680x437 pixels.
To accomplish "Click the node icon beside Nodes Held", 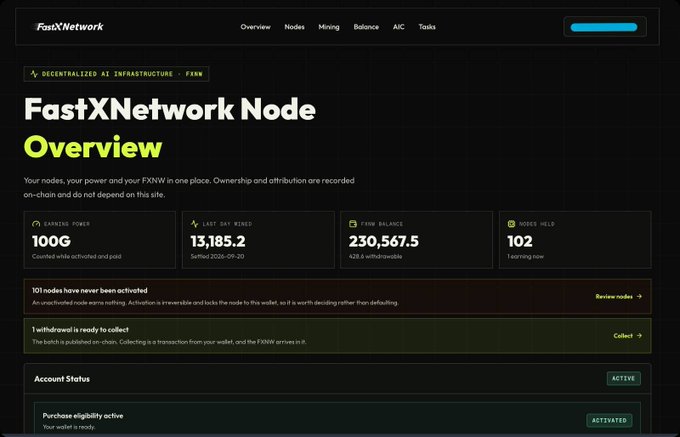I will [511, 224].
